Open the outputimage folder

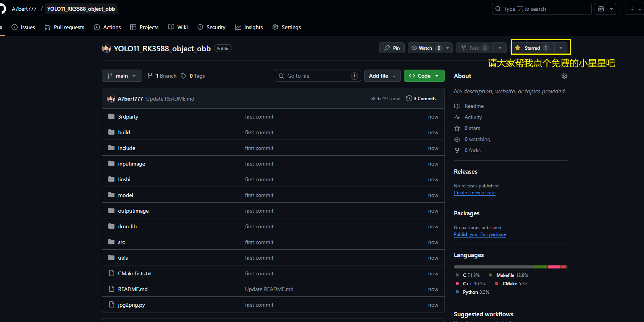(x=134, y=211)
